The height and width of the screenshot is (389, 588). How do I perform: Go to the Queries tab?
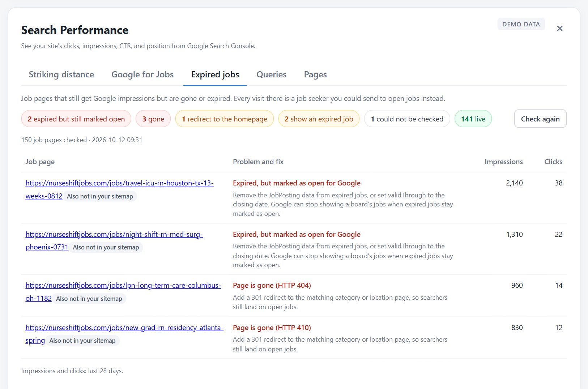271,74
